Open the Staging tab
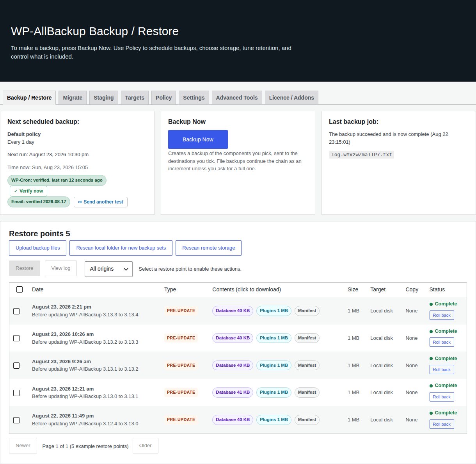Image resolution: width=476 pixels, height=464 pixels. tap(104, 98)
